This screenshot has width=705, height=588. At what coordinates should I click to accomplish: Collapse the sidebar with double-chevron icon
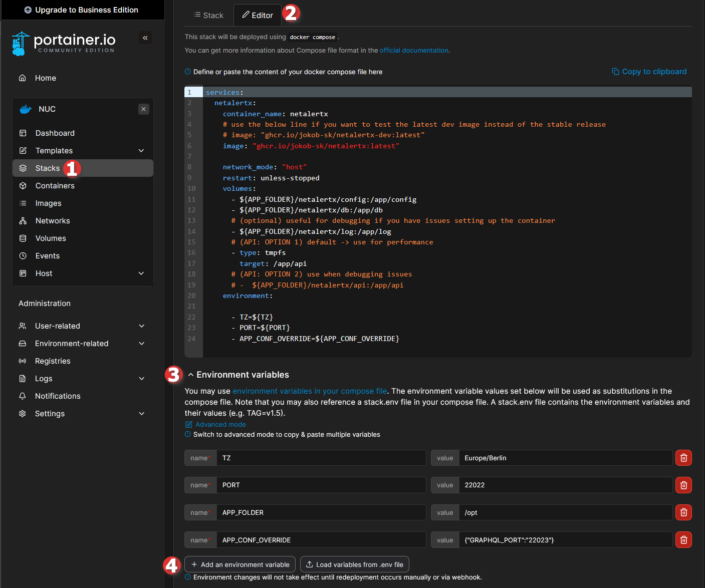145,38
